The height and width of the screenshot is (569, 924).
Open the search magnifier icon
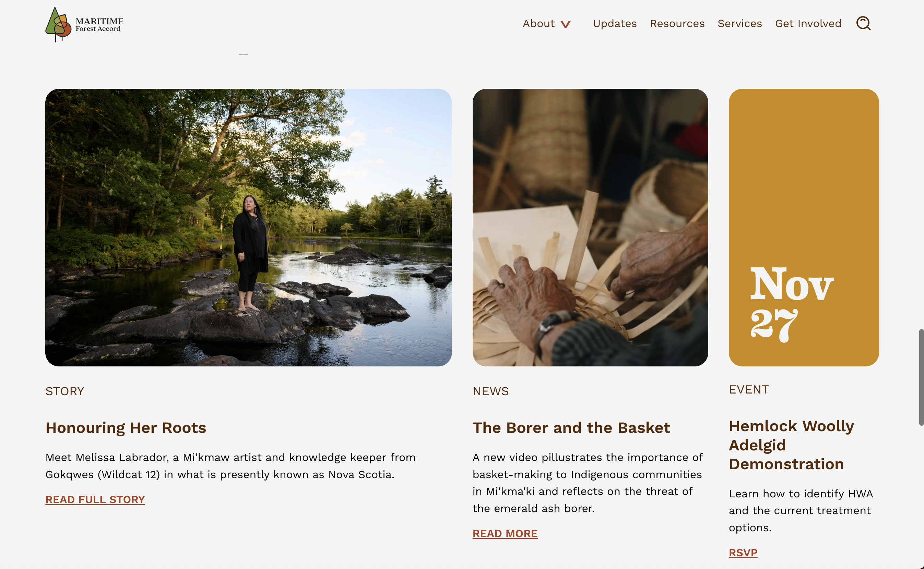click(x=863, y=23)
